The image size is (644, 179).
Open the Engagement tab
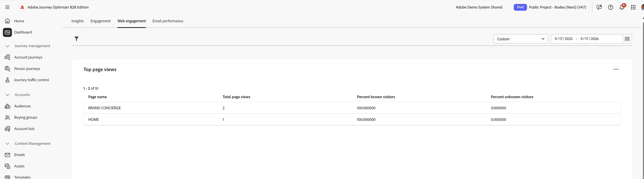coord(101,21)
